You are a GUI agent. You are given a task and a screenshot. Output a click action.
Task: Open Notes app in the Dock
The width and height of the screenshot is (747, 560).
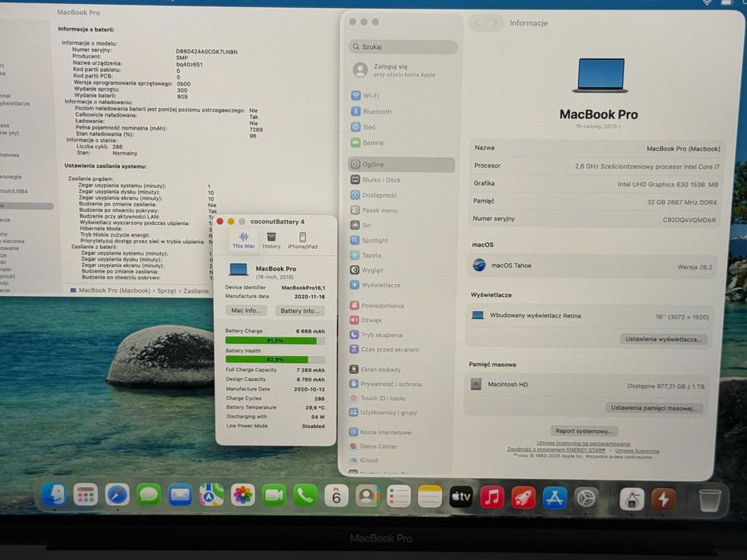coord(430,497)
